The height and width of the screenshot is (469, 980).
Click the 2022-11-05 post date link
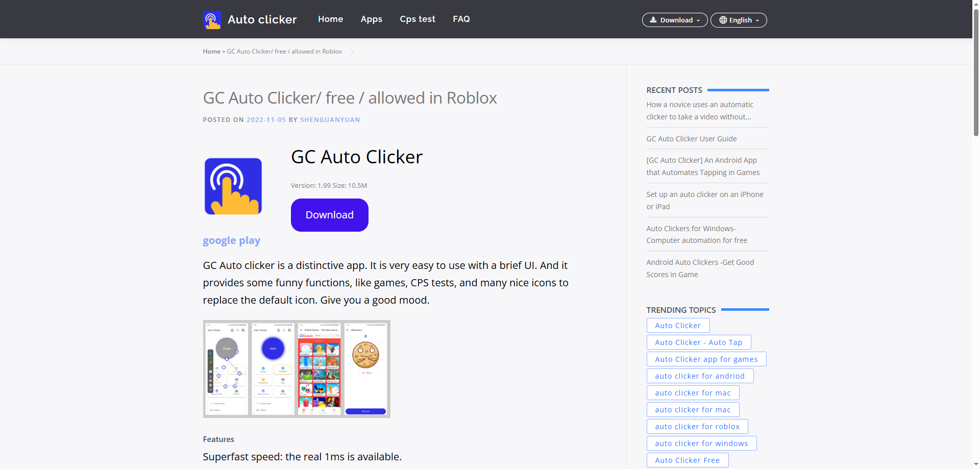click(x=266, y=119)
